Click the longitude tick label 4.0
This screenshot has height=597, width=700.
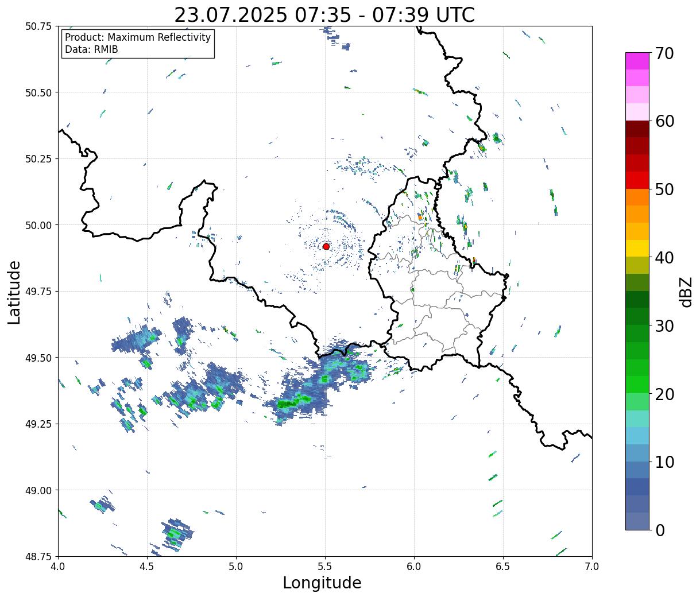tap(58, 567)
